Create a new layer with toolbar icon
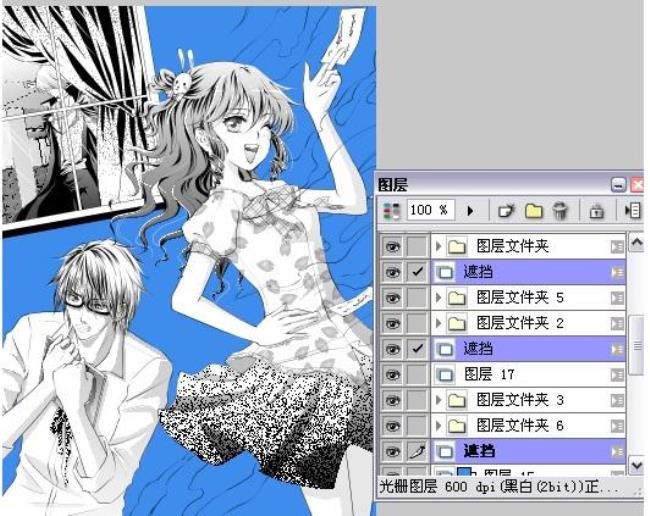The image size is (650, 516). 506,211
